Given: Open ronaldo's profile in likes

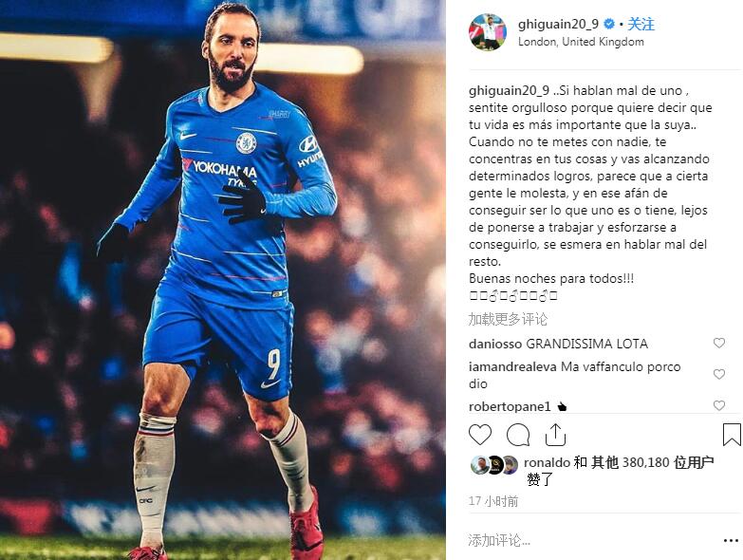Looking at the screenshot, I should 547,462.
